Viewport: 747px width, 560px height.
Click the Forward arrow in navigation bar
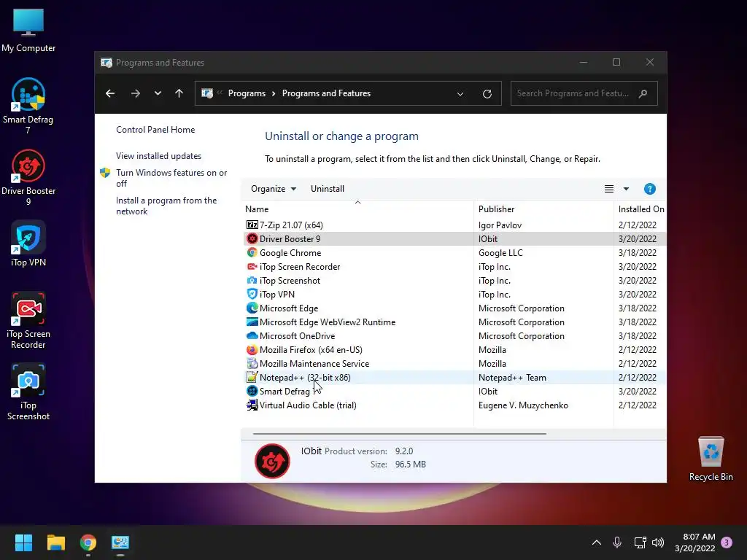pos(135,93)
